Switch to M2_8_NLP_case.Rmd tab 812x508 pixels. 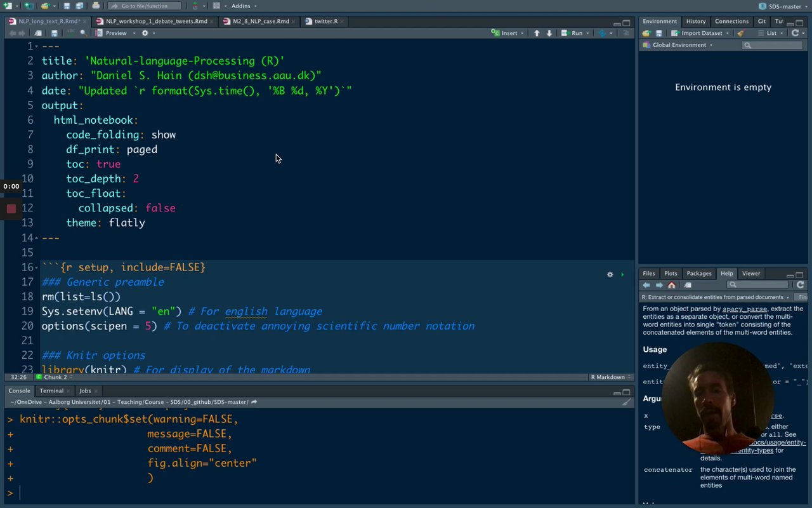(261, 21)
